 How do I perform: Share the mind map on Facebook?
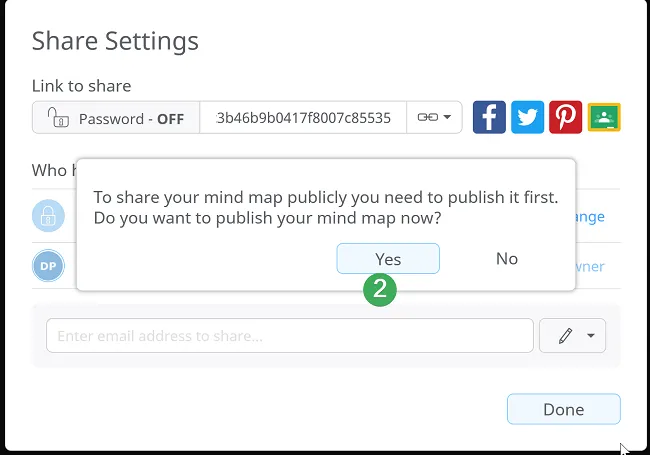click(x=489, y=117)
